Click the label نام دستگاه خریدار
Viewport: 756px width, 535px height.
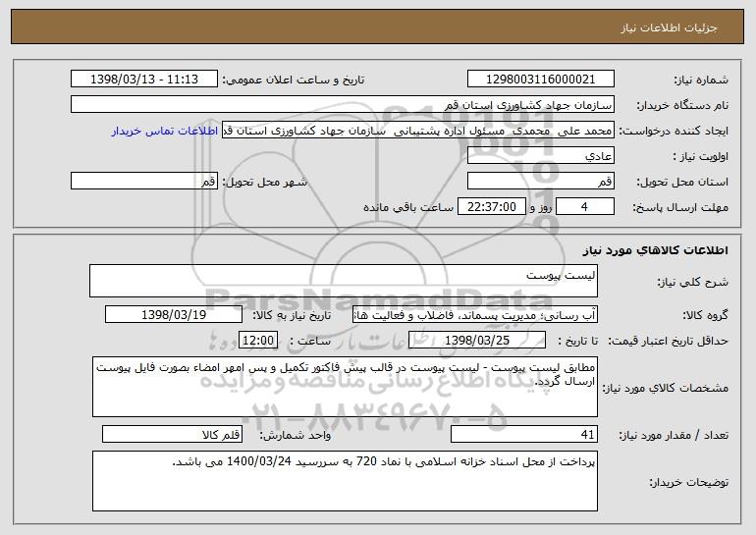682,106
